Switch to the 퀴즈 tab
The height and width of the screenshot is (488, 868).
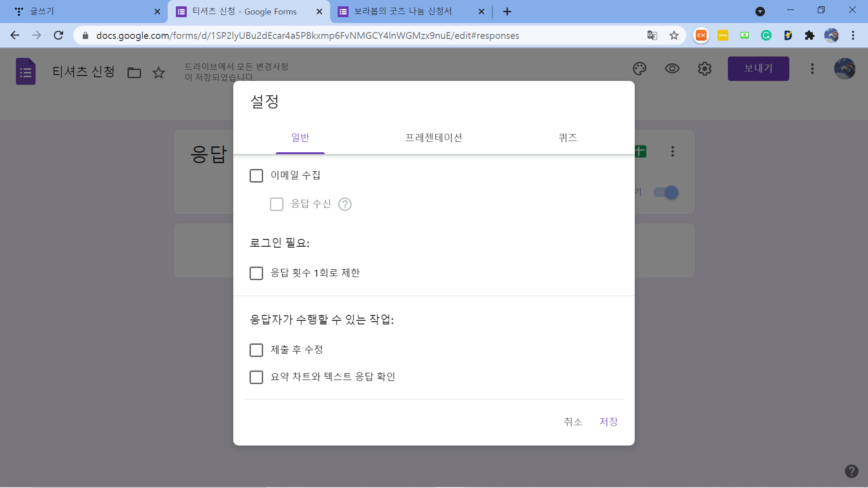pyautogui.click(x=567, y=137)
